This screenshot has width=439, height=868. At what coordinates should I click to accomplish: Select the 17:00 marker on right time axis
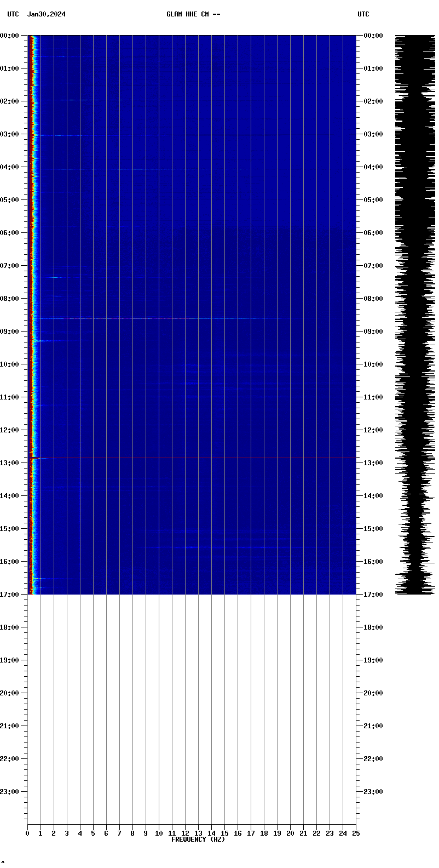373,595
